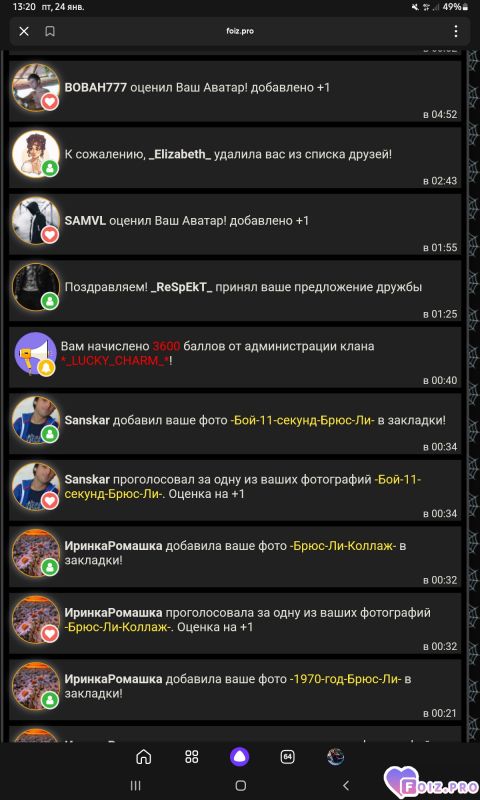Open photo link Бой-11-секунд-Брюс-Ли in bookmark notification
Viewport: 480px width, 800px height.
pyautogui.click(x=302, y=421)
